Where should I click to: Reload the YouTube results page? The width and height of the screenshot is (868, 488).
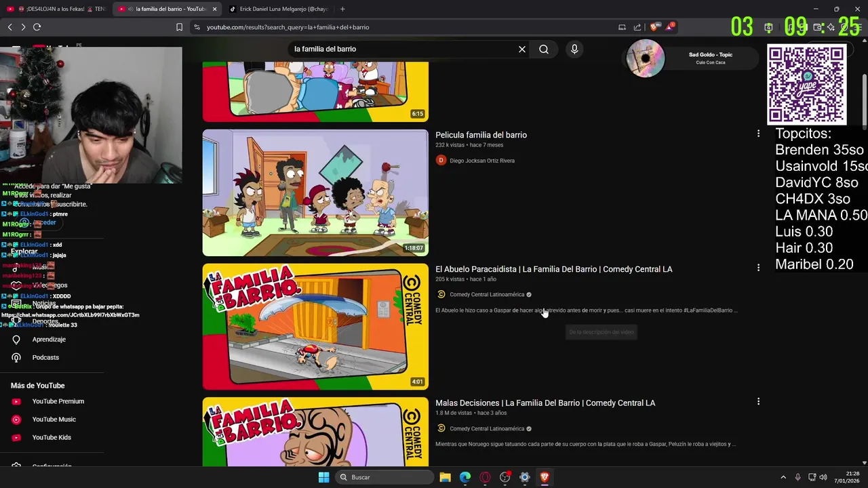point(37,27)
